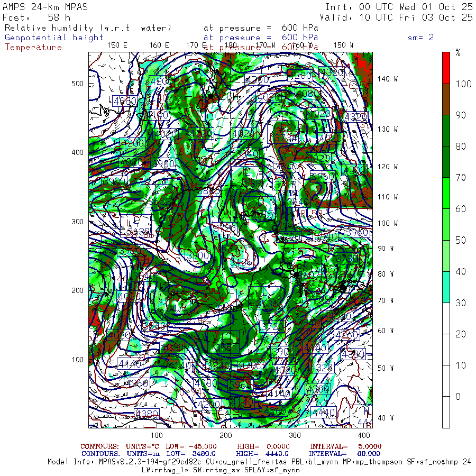
Task: Click the 'Relative humidity (w.r.t. water)' label
Action: click(x=88, y=28)
